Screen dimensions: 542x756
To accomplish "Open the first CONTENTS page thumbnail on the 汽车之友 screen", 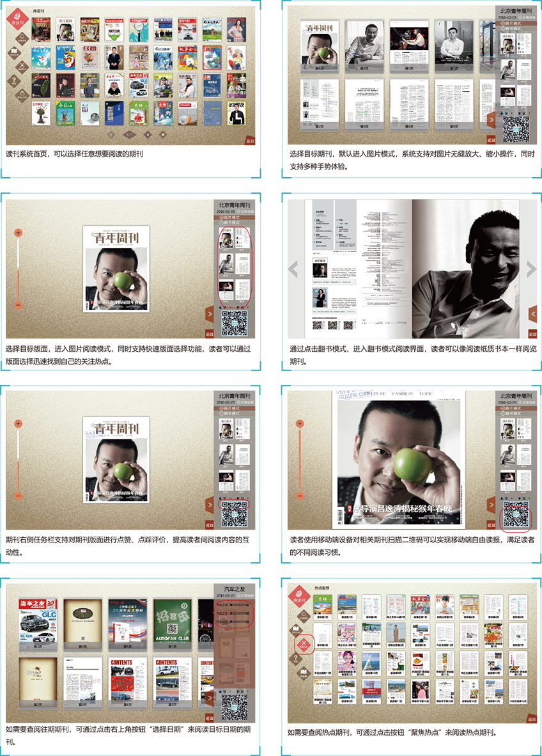I will tap(128, 682).
